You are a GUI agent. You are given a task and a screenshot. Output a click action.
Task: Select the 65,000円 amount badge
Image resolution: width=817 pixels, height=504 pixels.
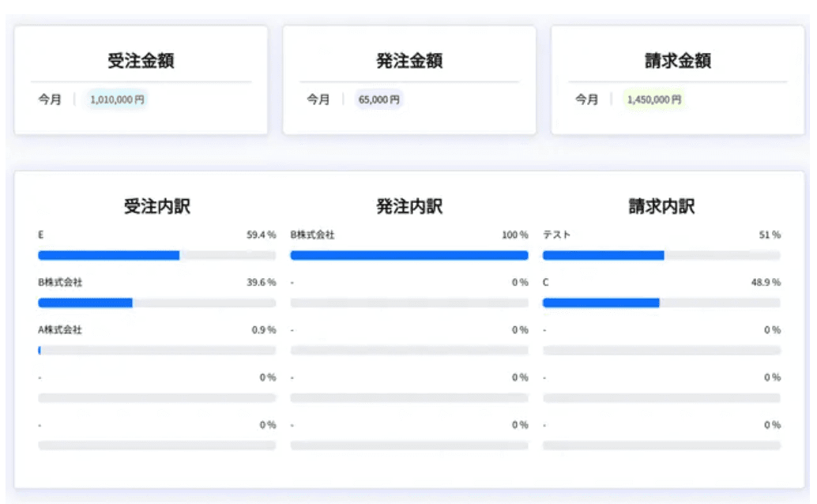[x=379, y=100]
